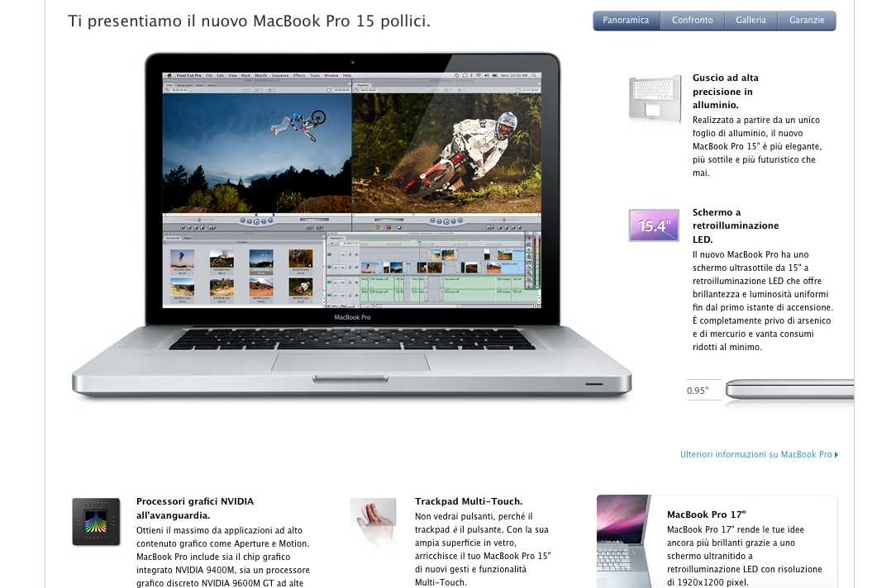Click the title "Ti presentiamo il nuovo MacBook Pro 15 pollici."
Image resolution: width=872 pixels, height=588 pixels.
click(x=249, y=21)
